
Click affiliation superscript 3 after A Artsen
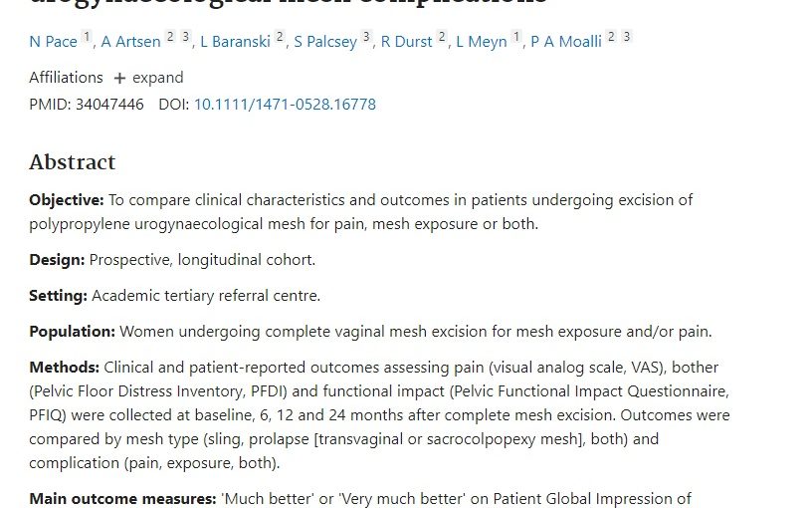[x=185, y=37]
